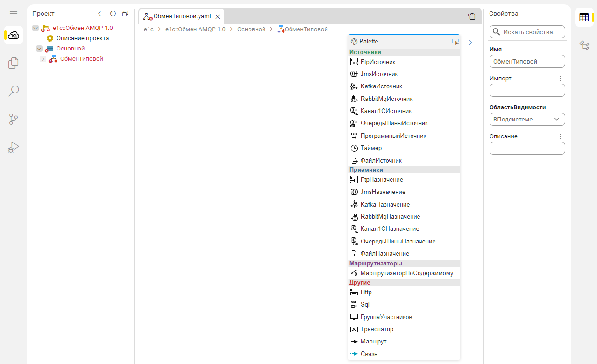Screen dimensions: 597x364
Task: Open Описание проекта in the tree
Action: (83, 38)
